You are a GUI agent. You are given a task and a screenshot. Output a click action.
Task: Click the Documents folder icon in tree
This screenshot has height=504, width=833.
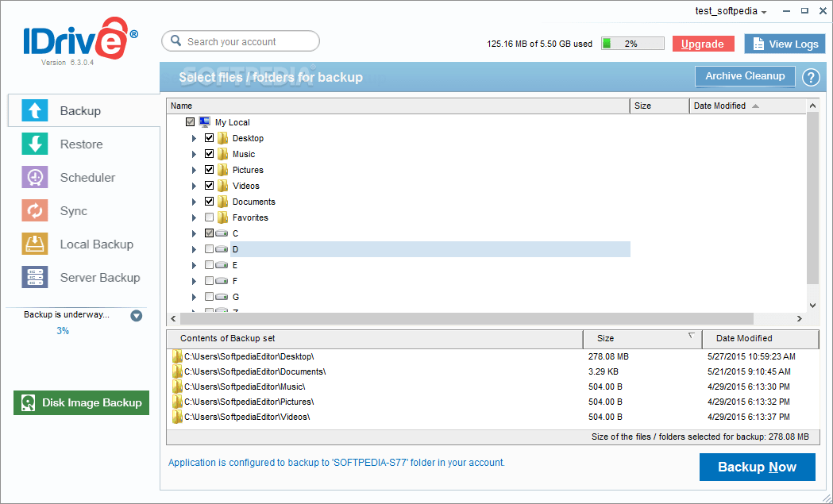click(222, 202)
